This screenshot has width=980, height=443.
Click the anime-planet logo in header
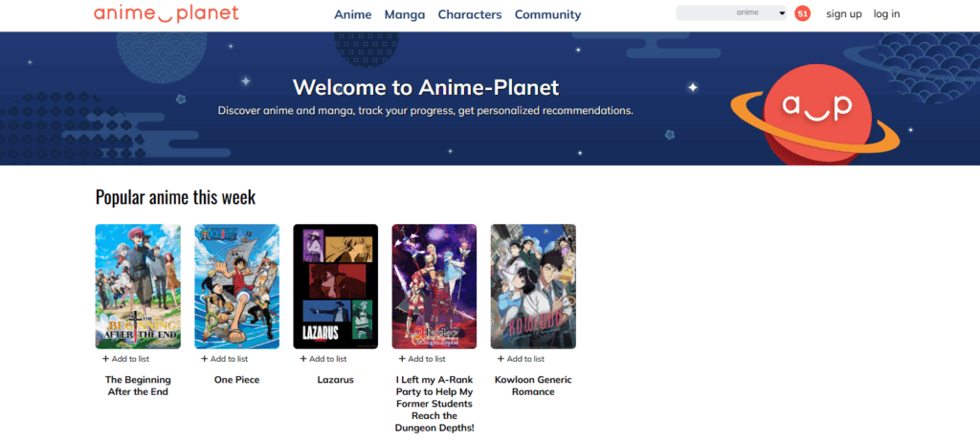pos(167,13)
